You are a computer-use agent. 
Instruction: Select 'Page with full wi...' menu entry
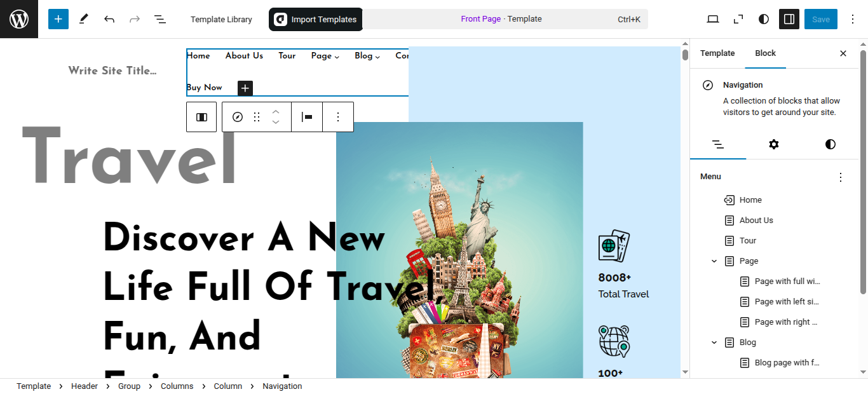point(787,282)
